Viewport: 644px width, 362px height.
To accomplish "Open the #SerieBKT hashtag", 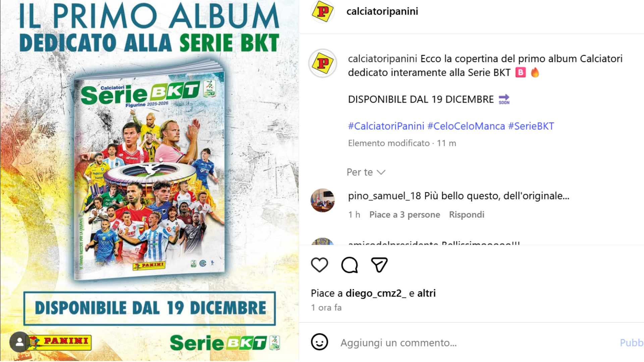I will (531, 126).
